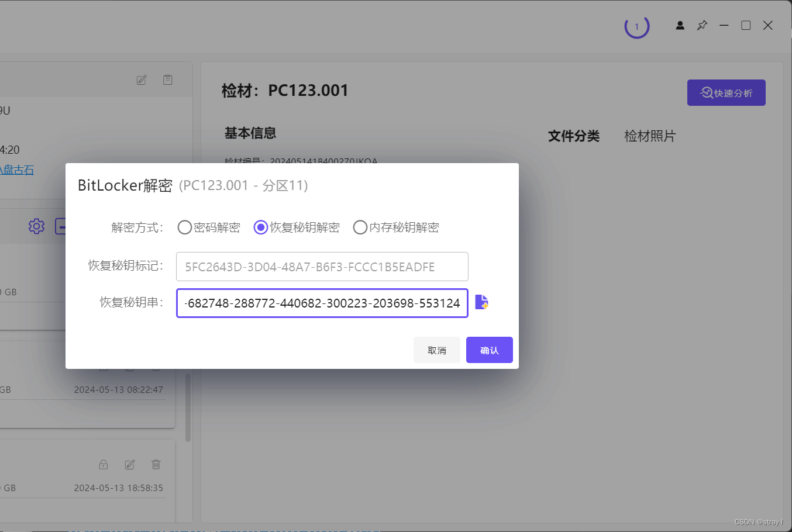Open the user account icon
The height and width of the screenshot is (532, 792).
pos(680,25)
